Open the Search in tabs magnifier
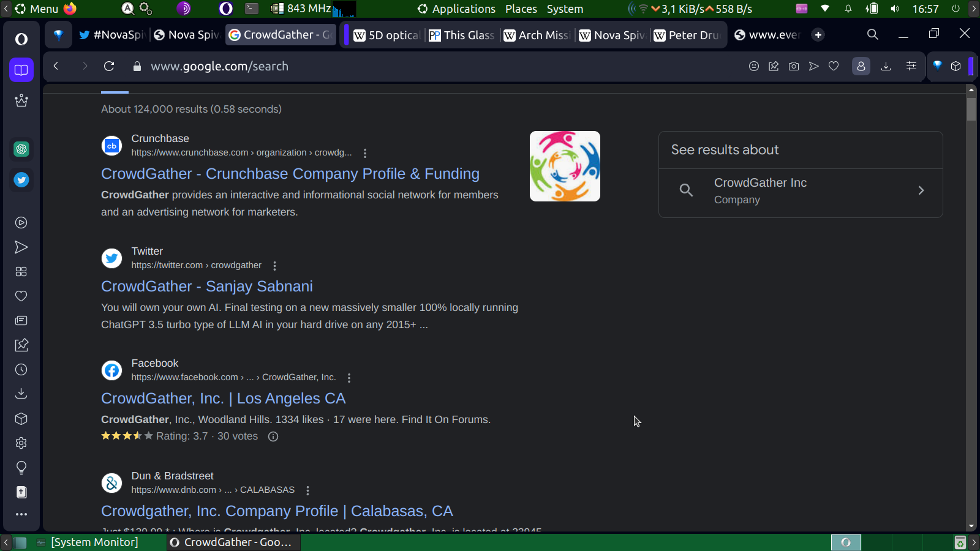The image size is (980, 551). [873, 35]
